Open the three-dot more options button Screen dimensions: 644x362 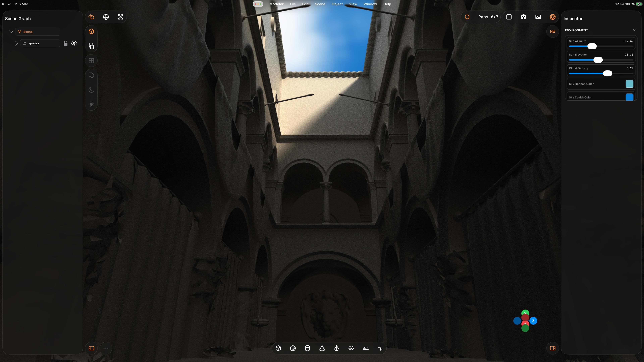[106, 348]
